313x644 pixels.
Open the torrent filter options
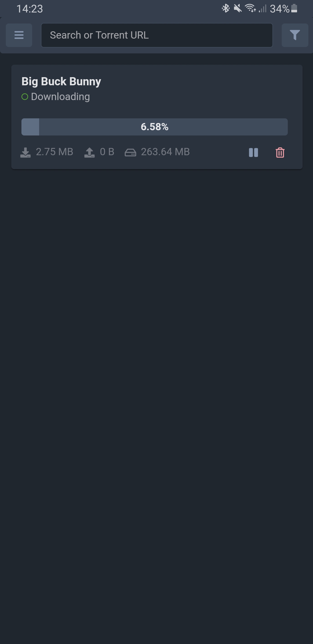[295, 35]
